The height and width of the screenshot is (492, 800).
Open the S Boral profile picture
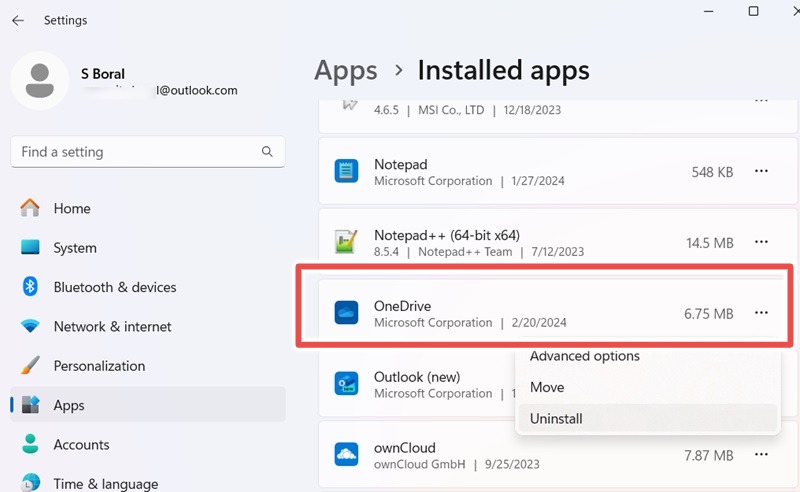point(40,81)
